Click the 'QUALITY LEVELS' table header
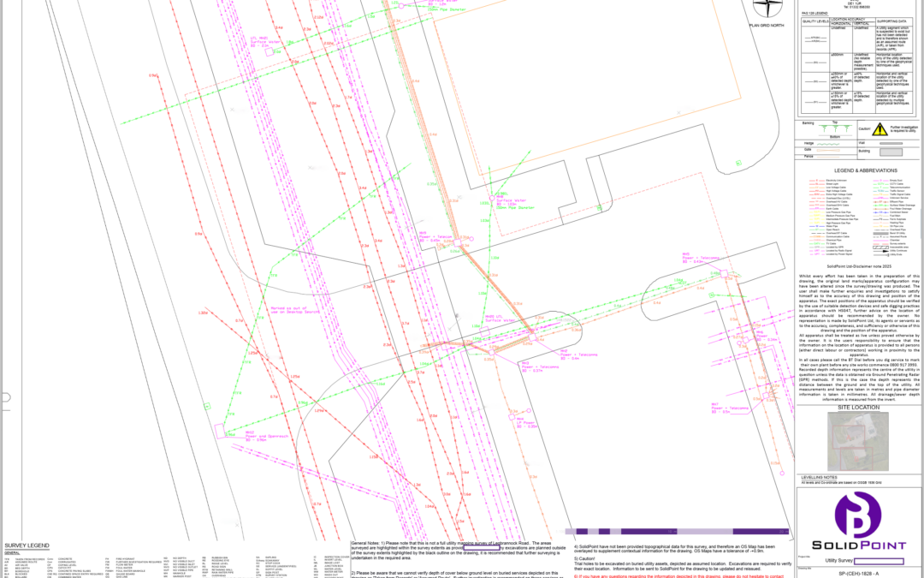The height and width of the screenshot is (578, 924). point(815,21)
